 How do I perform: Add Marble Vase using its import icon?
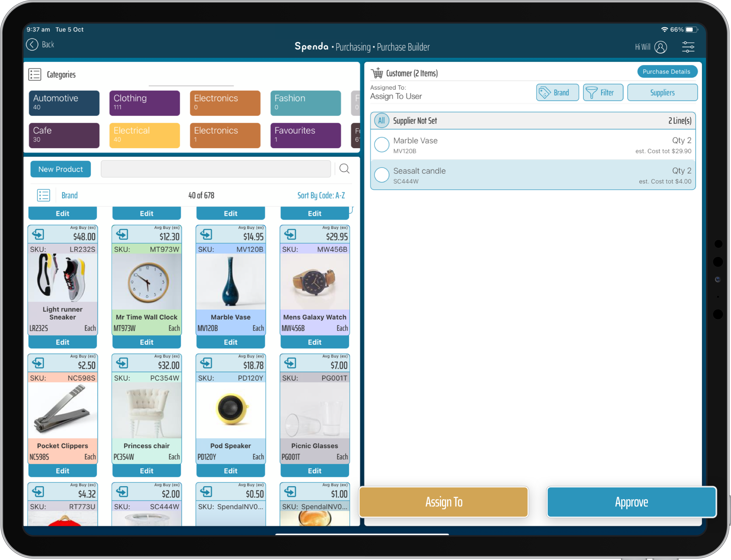(x=206, y=234)
